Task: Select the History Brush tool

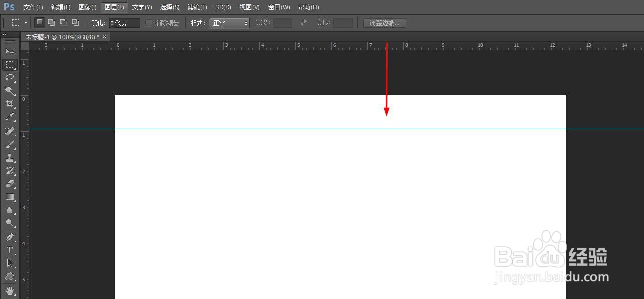Action: pos(10,171)
